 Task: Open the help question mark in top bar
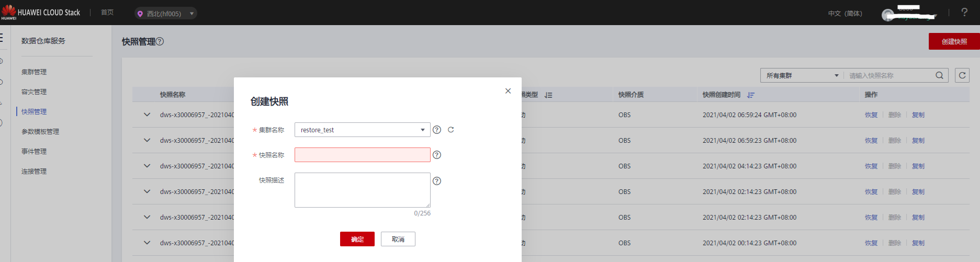pos(964,12)
